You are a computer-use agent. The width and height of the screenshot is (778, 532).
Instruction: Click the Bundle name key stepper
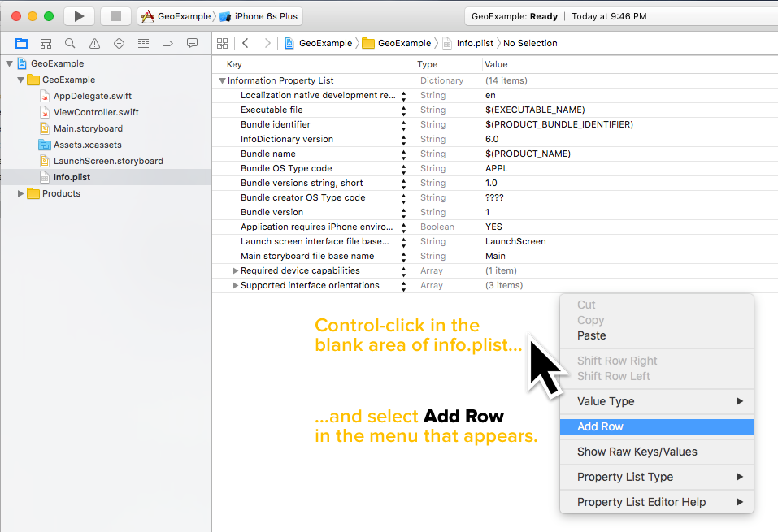point(404,154)
